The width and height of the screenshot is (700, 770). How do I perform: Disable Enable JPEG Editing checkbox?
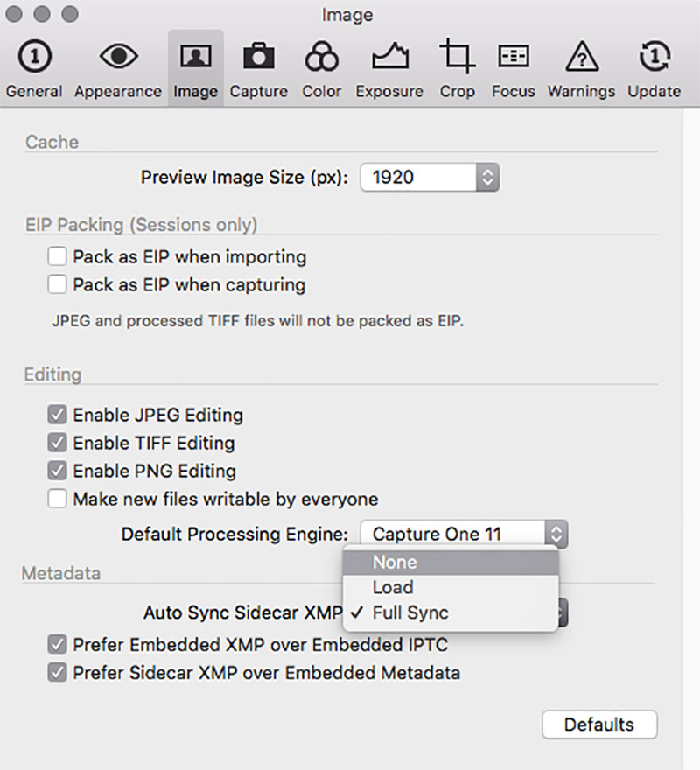tap(58, 415)
